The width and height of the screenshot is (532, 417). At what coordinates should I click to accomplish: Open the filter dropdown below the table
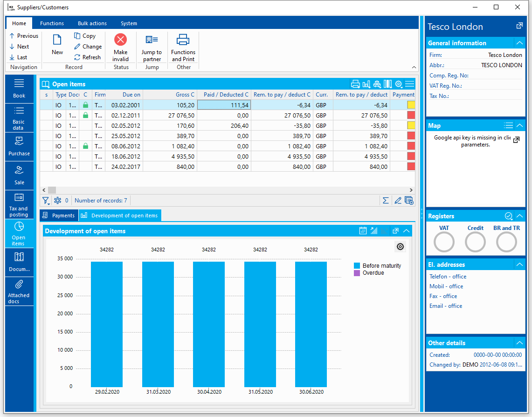coord(46,201)
